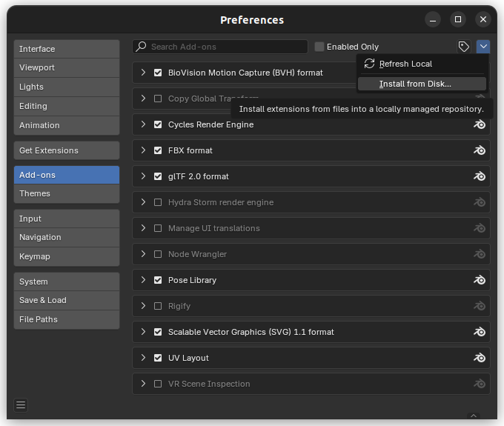The width and height of the screenshot is (504, 426).
Task: Open the Lights preferences section
Action: coord(67,87)
